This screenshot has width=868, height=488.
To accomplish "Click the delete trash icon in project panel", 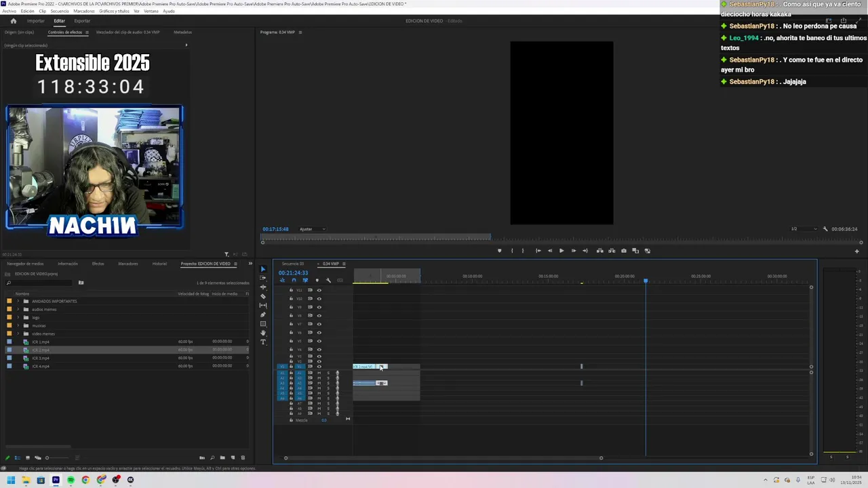I will click(243, 457).
